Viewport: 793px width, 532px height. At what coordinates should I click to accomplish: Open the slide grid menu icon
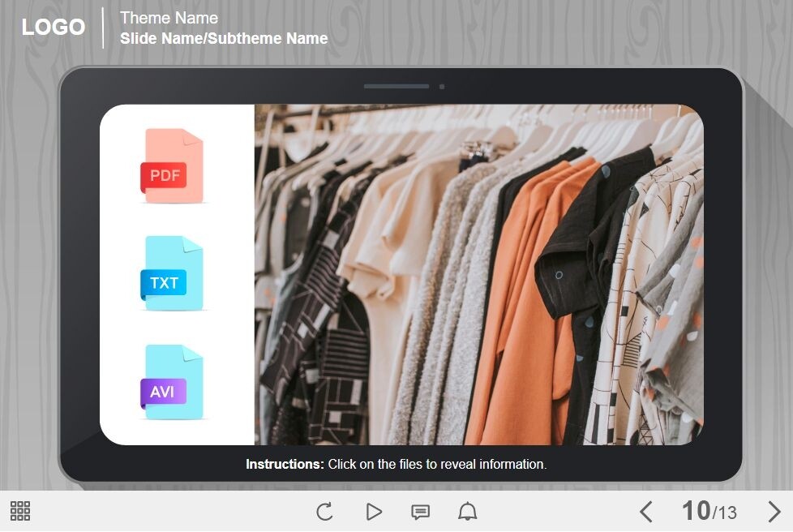[x=20, y=511]
